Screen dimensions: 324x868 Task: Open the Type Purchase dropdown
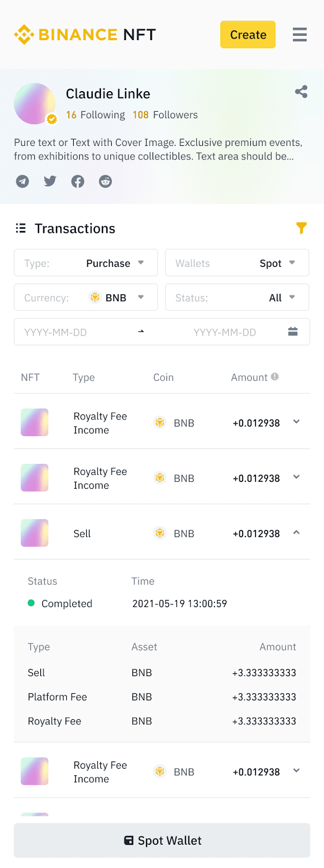pos(86,263)
